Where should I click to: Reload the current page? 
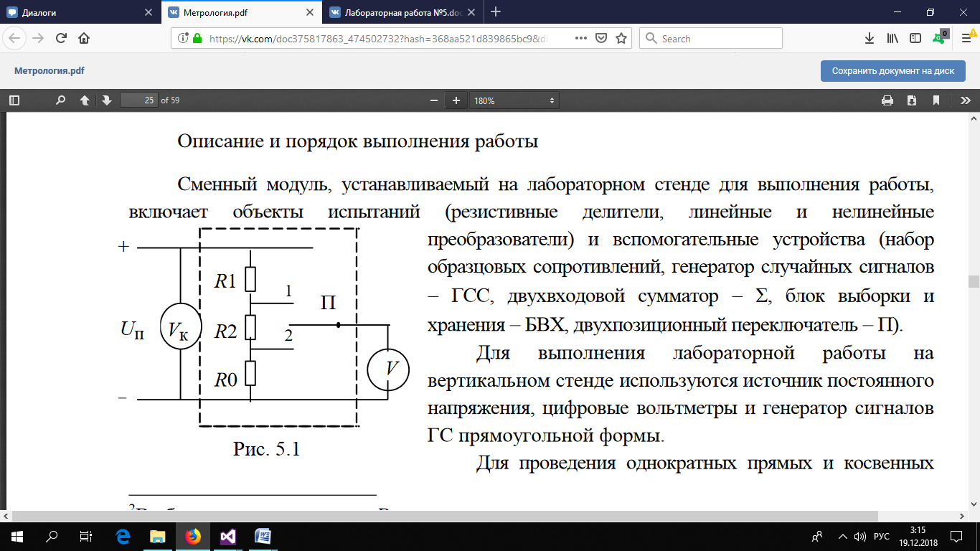coord(61,38)
